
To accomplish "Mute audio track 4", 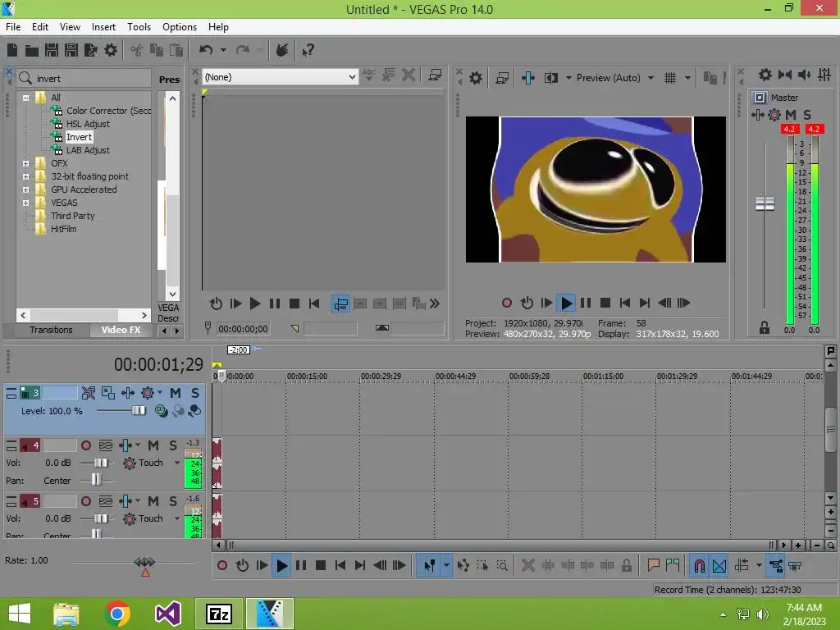I will pos(153,445).
